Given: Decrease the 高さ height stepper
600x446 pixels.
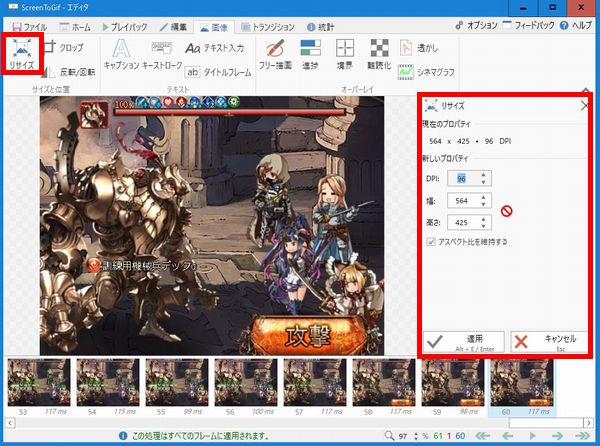Looking at the screenshot, I should tap(483, 226).
